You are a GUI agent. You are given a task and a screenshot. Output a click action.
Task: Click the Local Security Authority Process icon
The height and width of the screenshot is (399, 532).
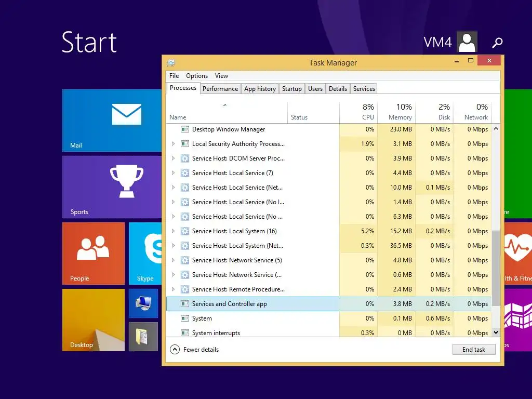[184, 144]
